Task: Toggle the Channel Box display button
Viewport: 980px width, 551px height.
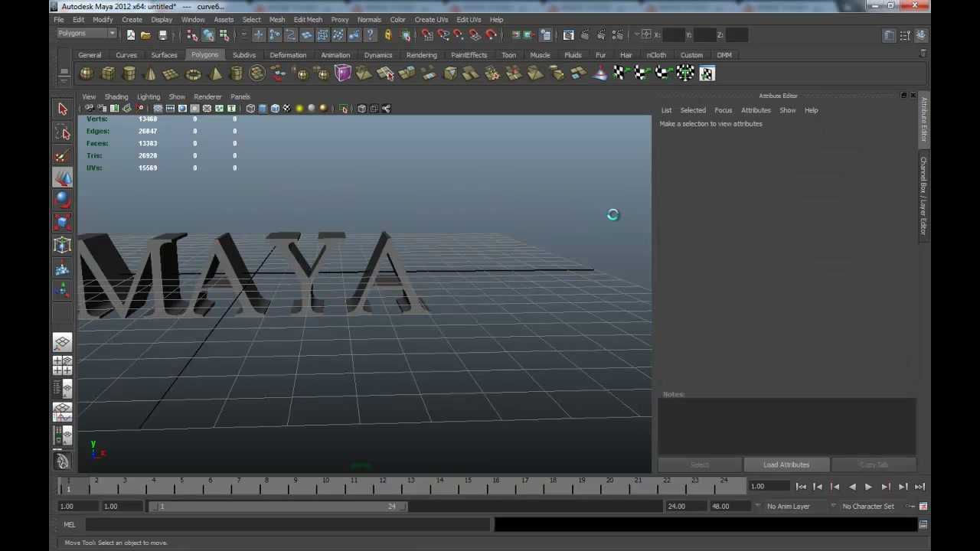Action: (x=921, y=35)
